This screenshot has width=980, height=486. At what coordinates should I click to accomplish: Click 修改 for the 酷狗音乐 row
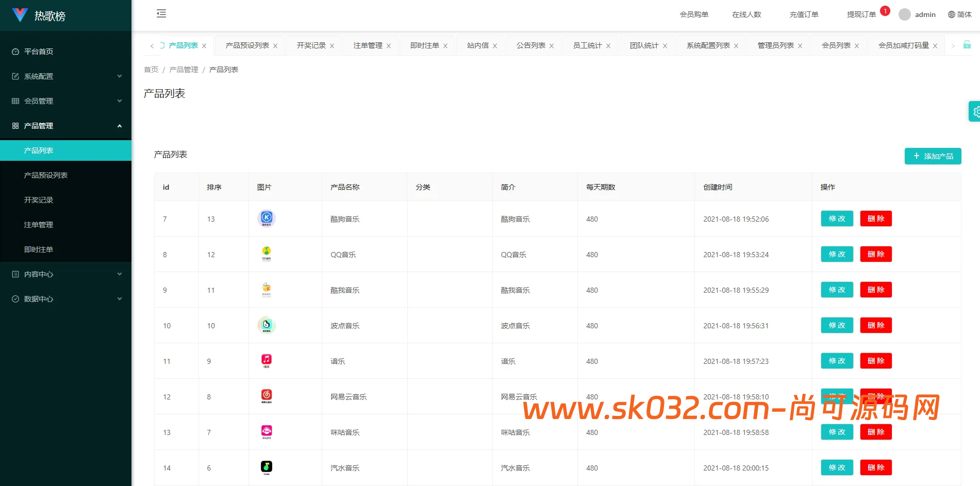click(837, 219)
